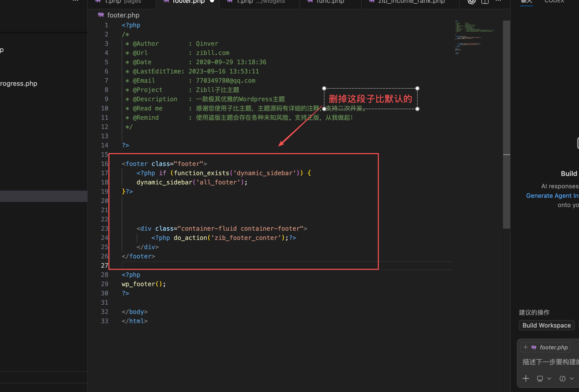Click the plus icon to add context
579x392 pixels.
point(526,378)
